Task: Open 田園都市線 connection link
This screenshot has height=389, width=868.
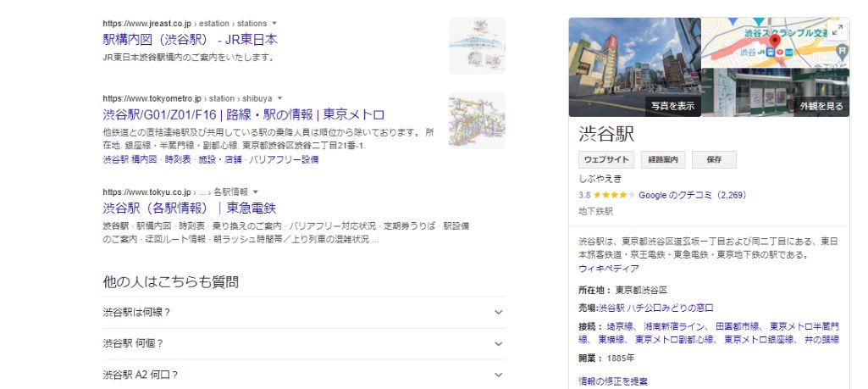Action: [738, 325]
